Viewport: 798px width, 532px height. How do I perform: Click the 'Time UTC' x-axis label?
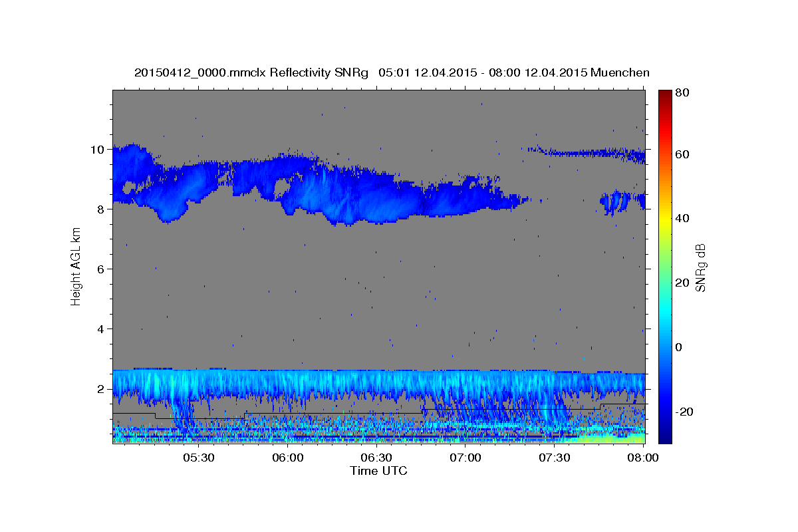click(x=378, y=471)
